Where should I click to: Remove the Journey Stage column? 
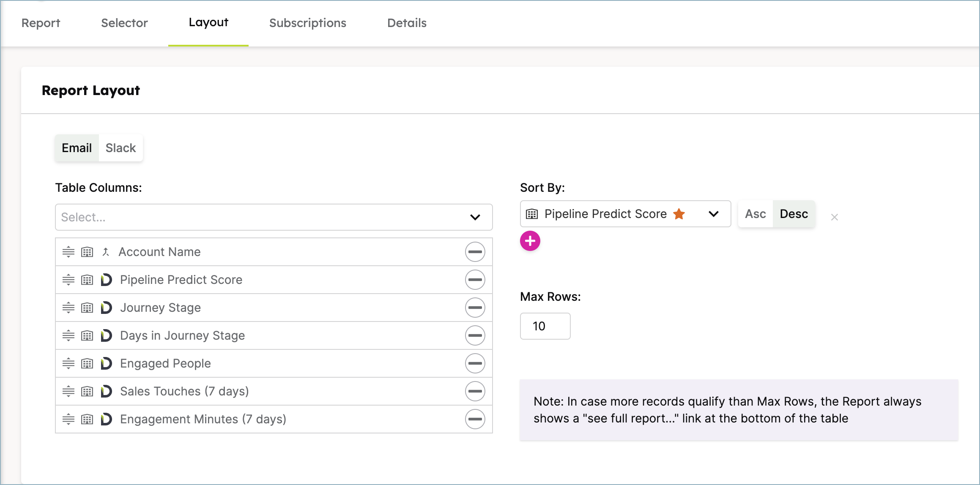click(x=475, y=308)
